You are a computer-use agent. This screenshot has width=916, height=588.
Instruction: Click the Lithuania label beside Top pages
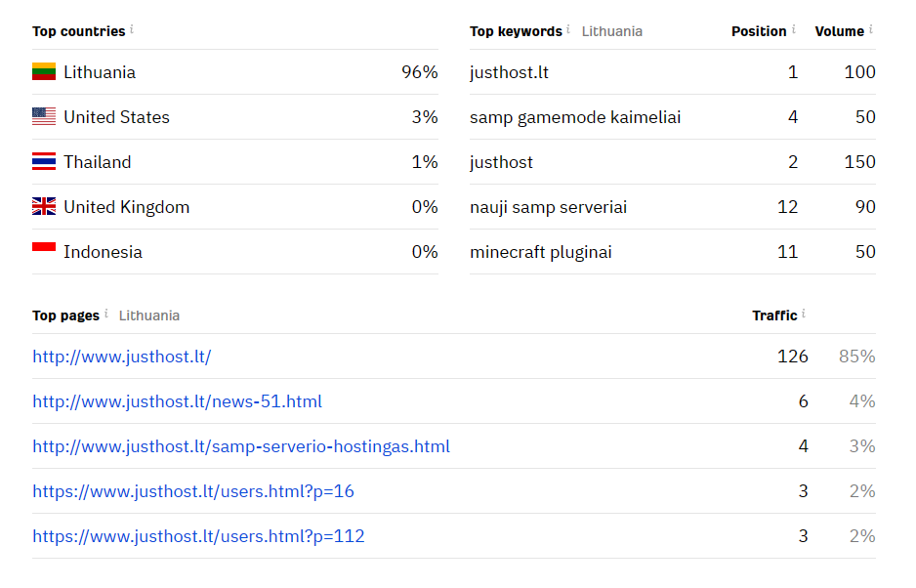pos(149,316)
